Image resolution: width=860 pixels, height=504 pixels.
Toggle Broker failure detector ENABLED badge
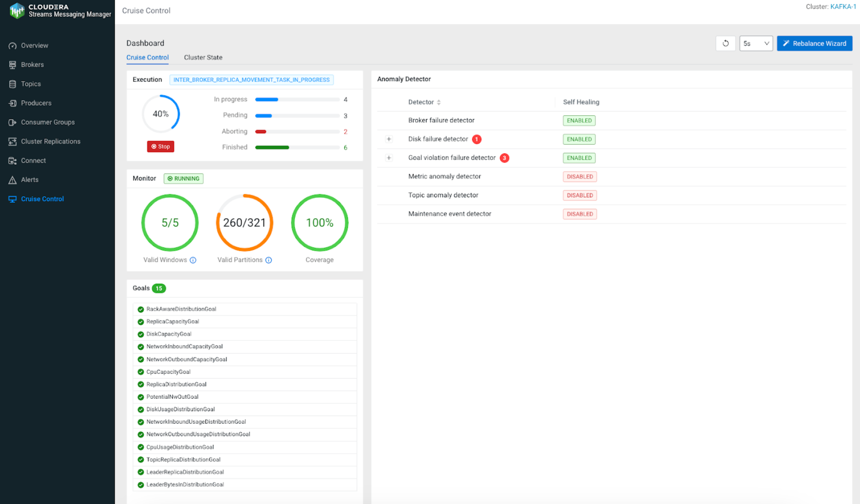click(579, 120)
